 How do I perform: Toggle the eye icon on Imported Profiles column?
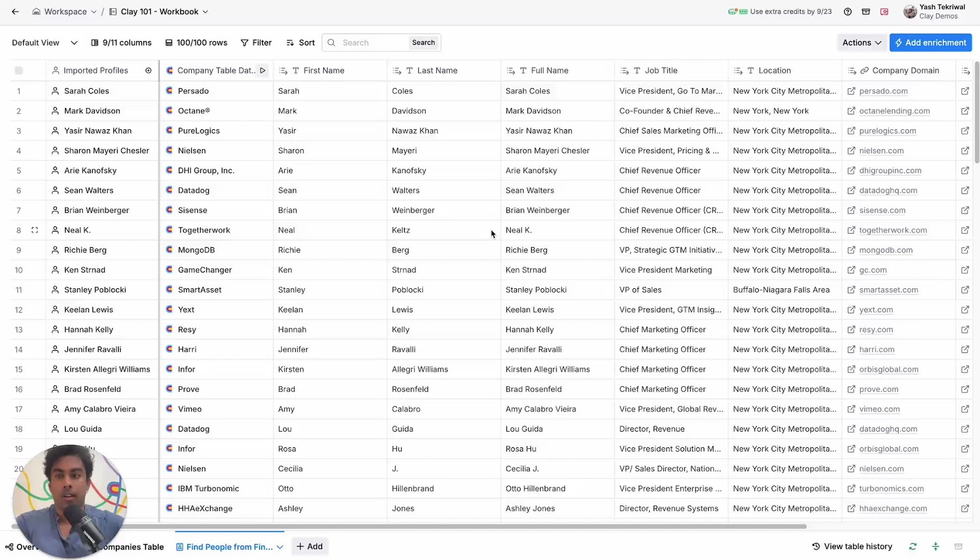click(x=148, y=70)
